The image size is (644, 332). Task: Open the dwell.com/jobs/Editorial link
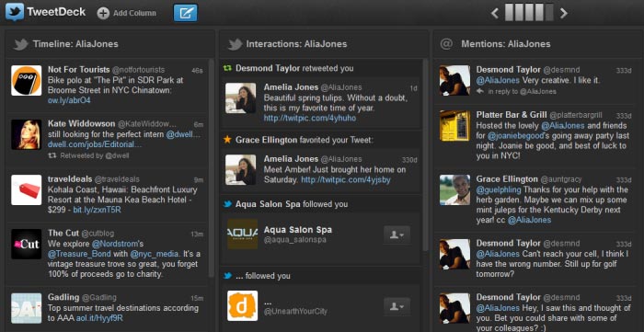pos(95,144)
